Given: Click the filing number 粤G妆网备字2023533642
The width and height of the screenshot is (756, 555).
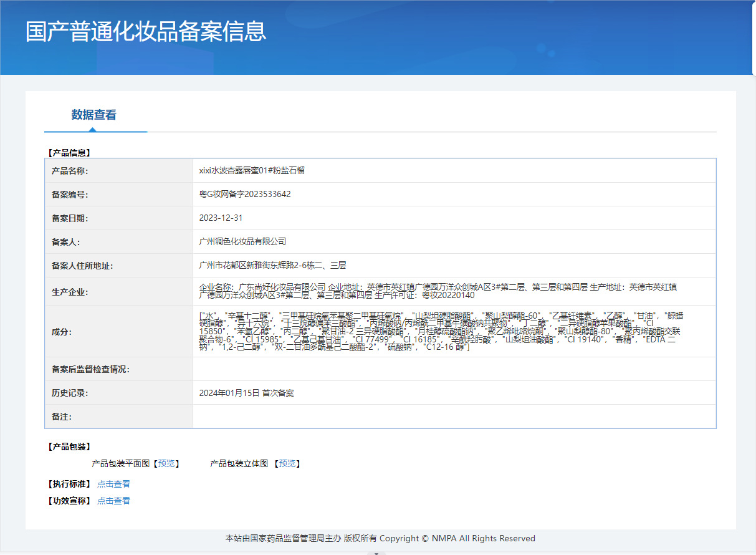Looking at the screenshot, I should (244, 194).
